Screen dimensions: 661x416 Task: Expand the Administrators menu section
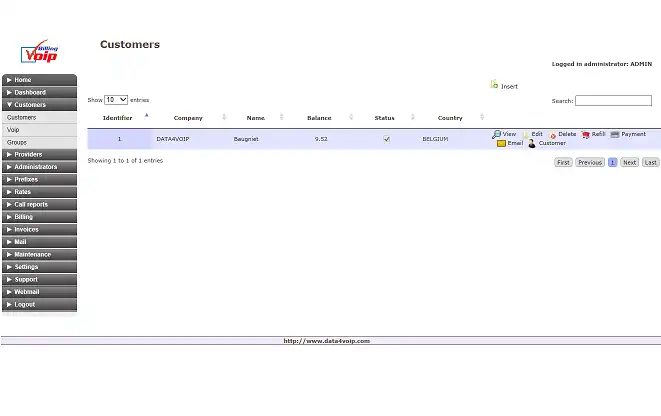pos(39,167)
